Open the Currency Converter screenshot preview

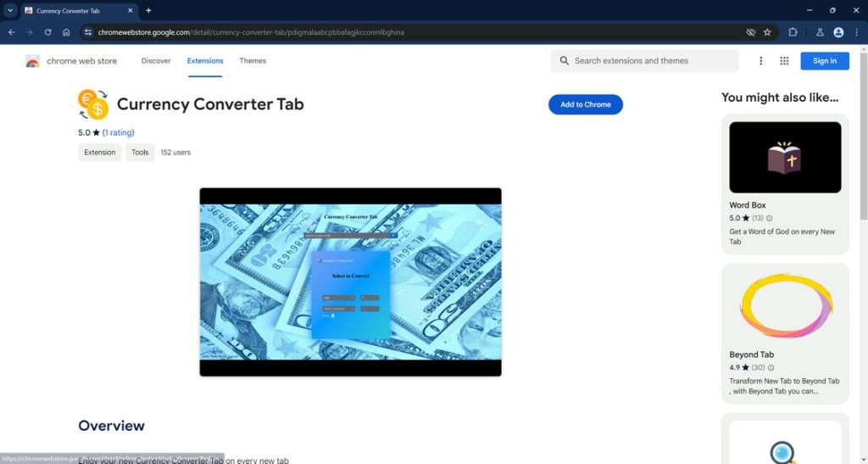[x=350, y=282]
